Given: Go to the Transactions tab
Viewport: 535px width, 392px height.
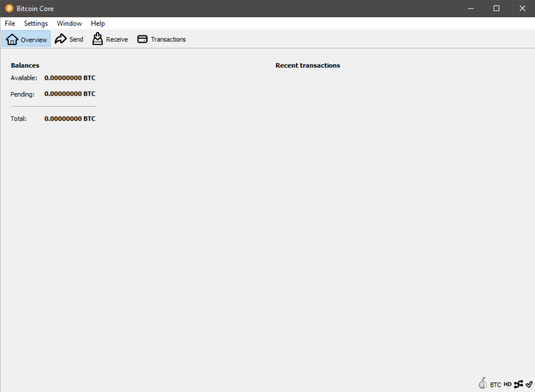Looking at the screenshot, I should click(162, 39).
